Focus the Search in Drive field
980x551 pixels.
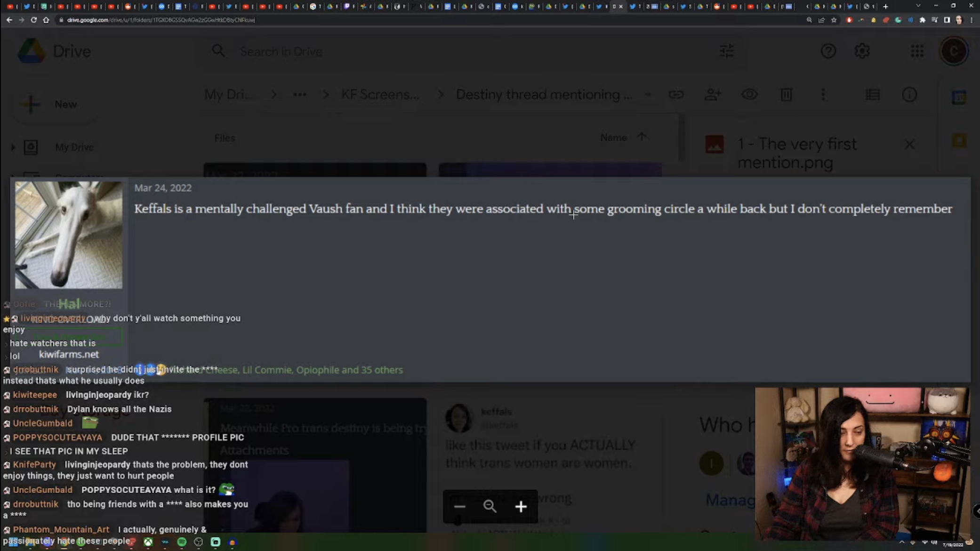tap(471, 51)
